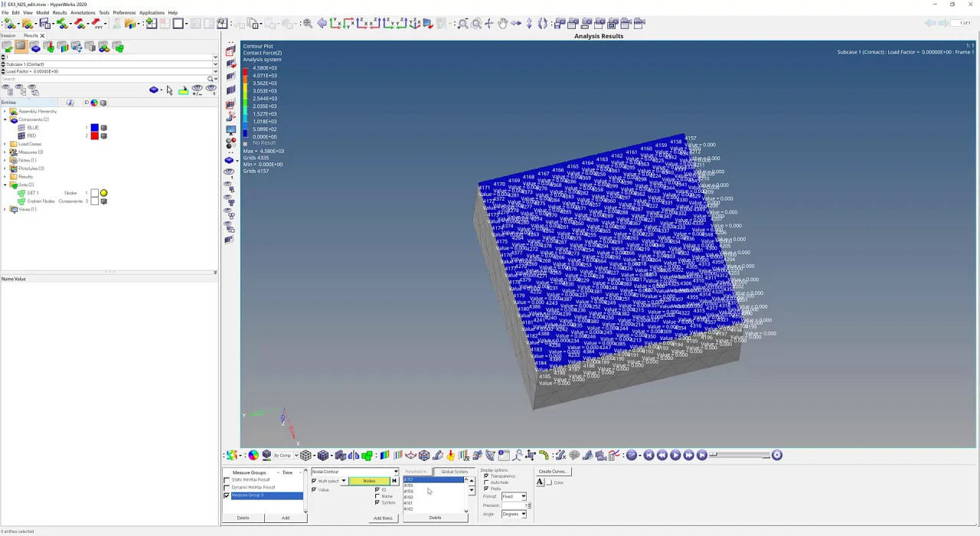Click the entity info 'i' column icon
Viewport: 980px width, 536px height.
pos(70,103)
